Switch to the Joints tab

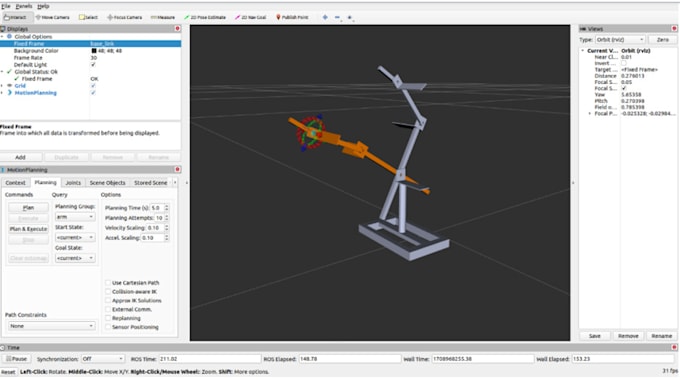click(73, 183)
